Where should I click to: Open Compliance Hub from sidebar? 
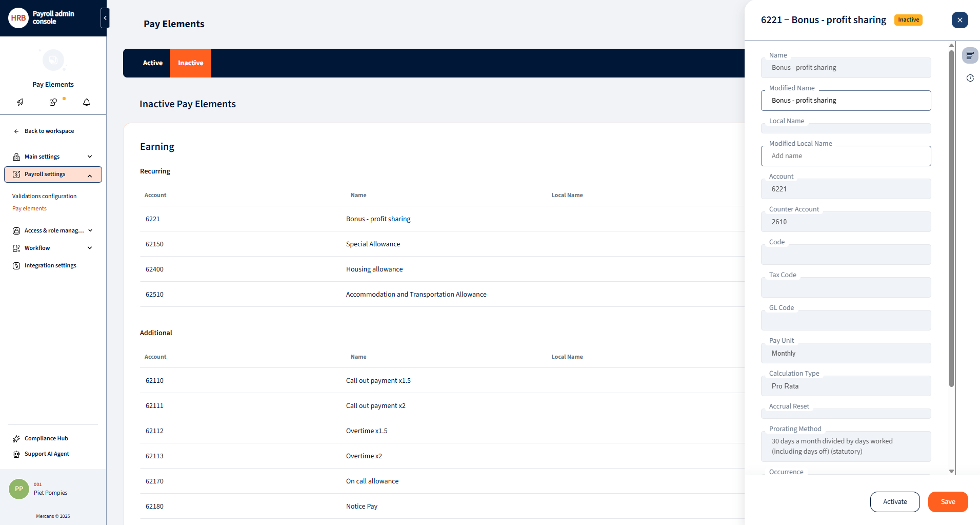[x=46, y=438]
